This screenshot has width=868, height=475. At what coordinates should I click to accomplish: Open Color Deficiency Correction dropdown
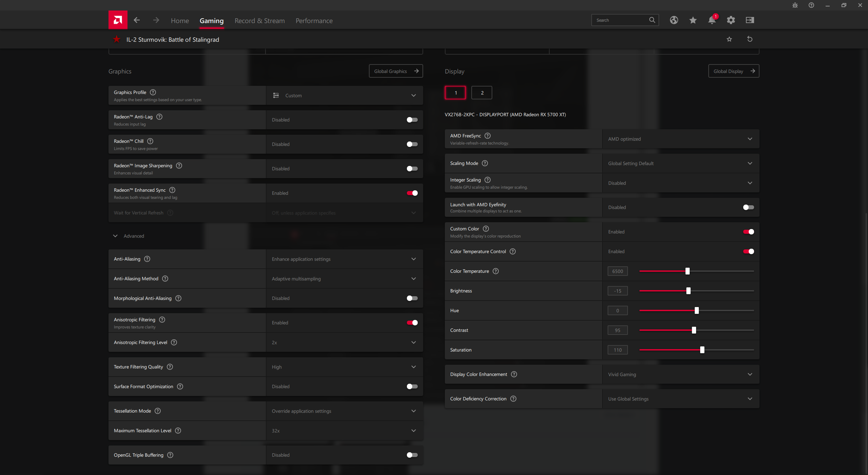[681, 399]
